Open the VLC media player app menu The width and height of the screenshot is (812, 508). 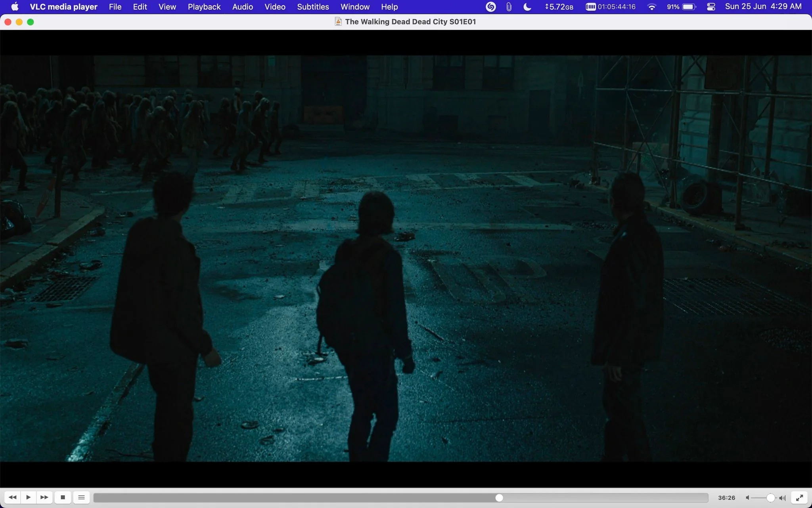[x=63, y=7]
